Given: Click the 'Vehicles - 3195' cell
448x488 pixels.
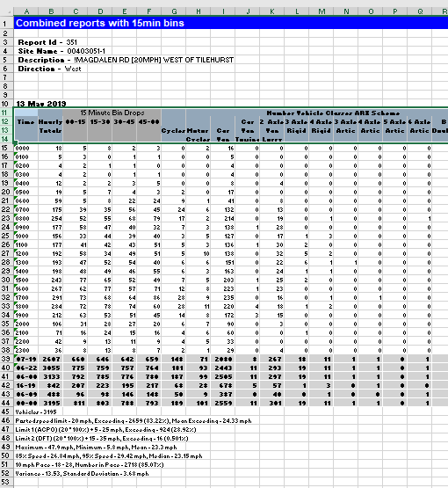Looking at the screenshot, I should (36, 412).
